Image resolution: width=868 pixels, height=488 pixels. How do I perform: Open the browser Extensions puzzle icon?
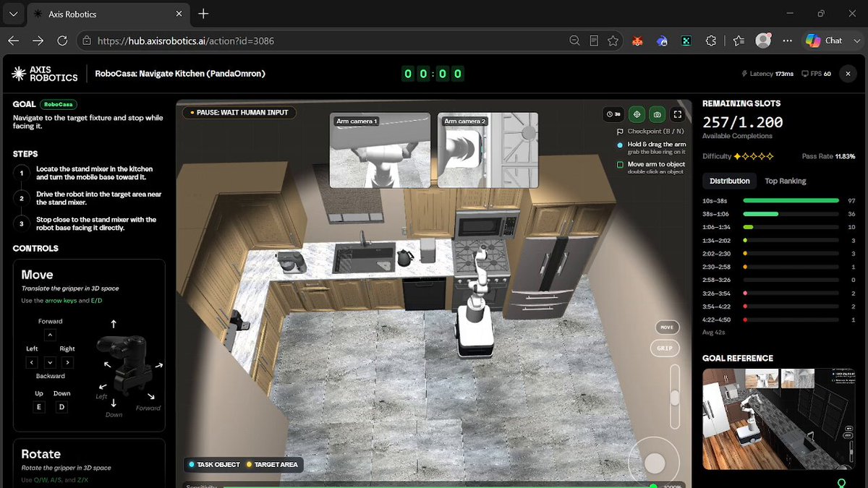pyautogui.click(x=711, y=40)
